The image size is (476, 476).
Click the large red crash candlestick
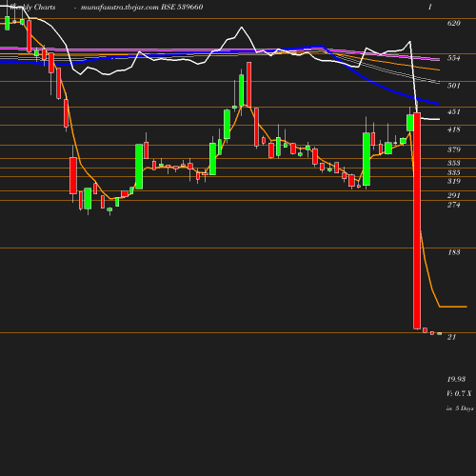pos(417,221)
